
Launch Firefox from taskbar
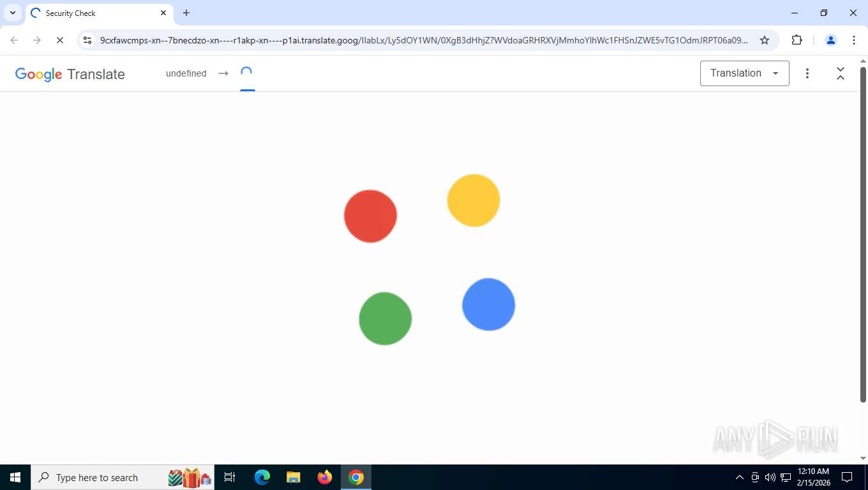pos(325,477)
